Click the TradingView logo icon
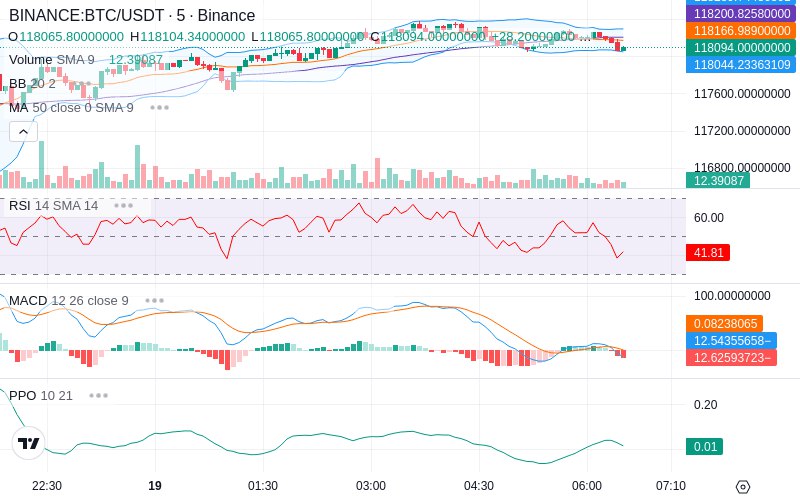Viewport: 800px width, 500px height. pyautogui.click(x=28, y=443)
